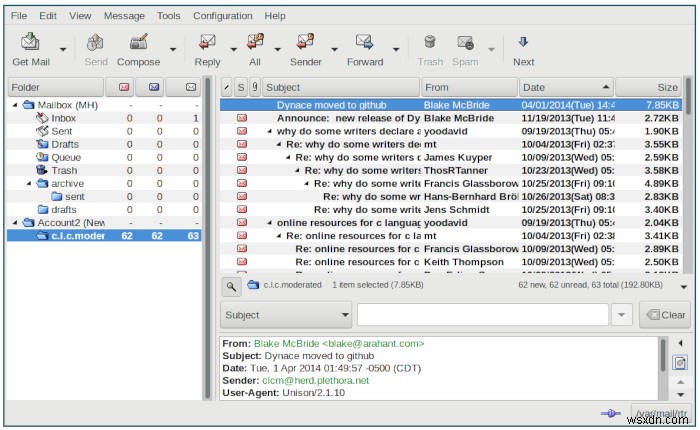This screenshot has width=700, height=430.
Task: Click unread envelope icon of Announce message
Action: click(242, 118)
